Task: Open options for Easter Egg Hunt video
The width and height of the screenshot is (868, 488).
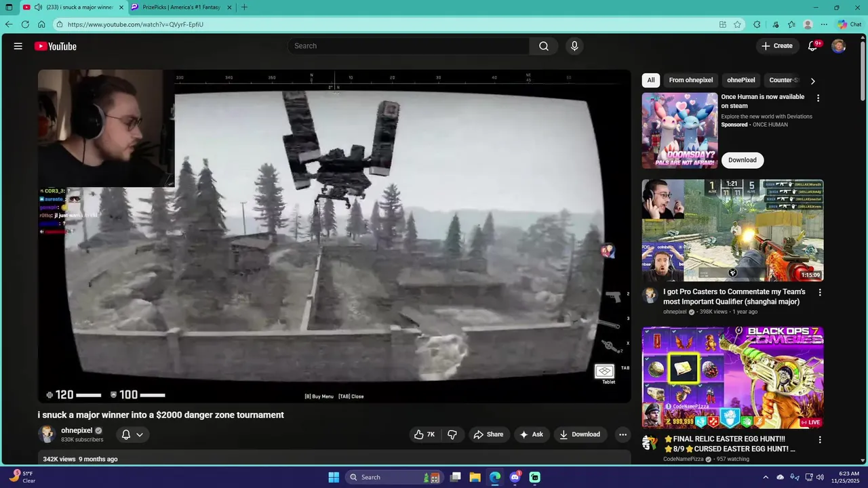Action: 820,440
